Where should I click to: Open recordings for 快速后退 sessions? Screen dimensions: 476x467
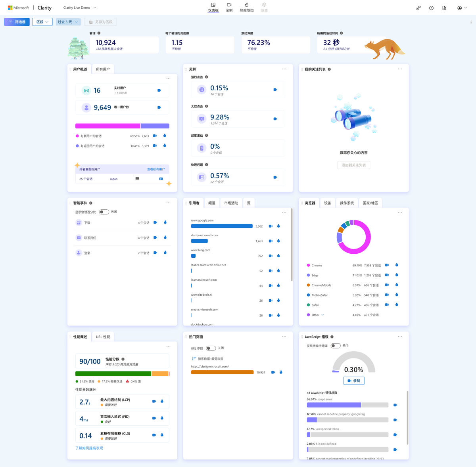tap(275, 177)
